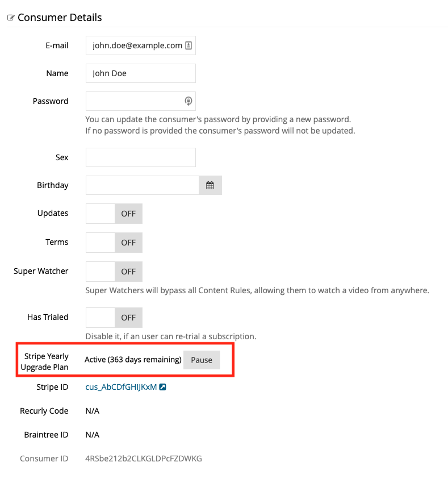Click the edit icon beside Consumer Details

tap(11, 18)
